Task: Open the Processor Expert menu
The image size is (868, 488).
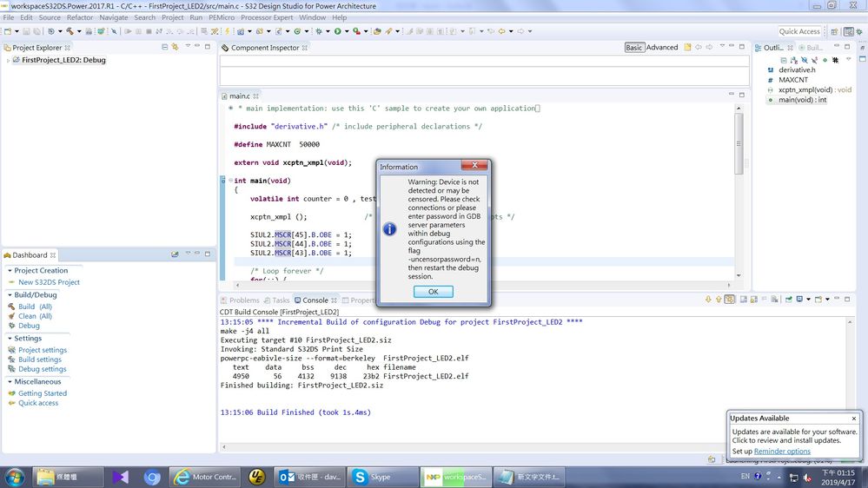Action: (x=267, y=17)
